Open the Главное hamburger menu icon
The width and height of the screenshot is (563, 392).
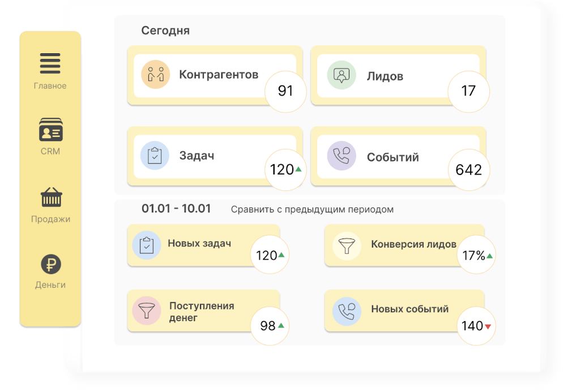50,63
